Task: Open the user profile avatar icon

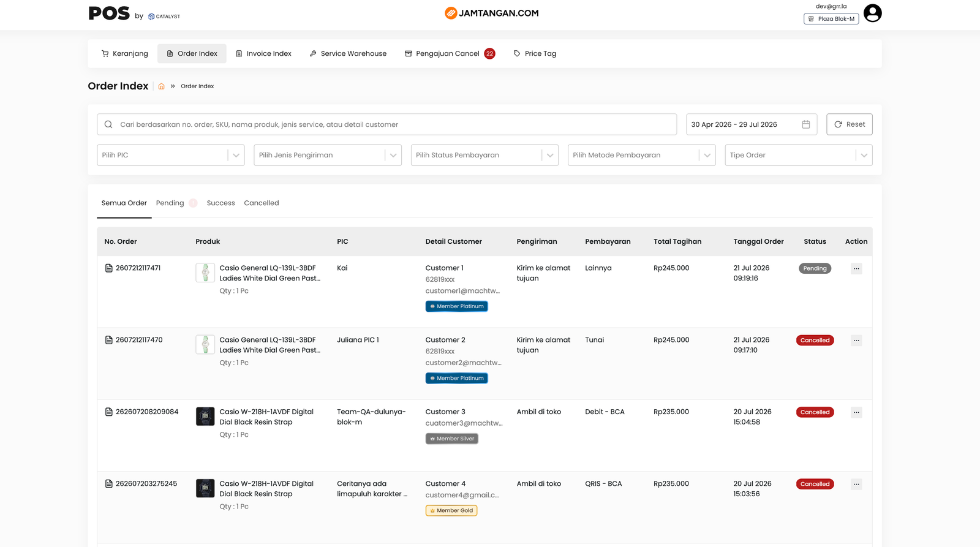Action: [x=872, y=13]
